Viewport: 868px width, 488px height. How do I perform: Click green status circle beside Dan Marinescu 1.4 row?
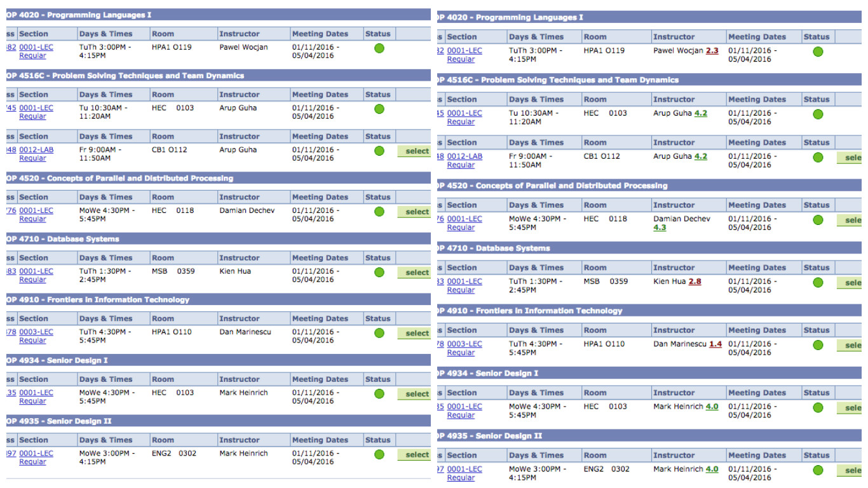(818, 345)
